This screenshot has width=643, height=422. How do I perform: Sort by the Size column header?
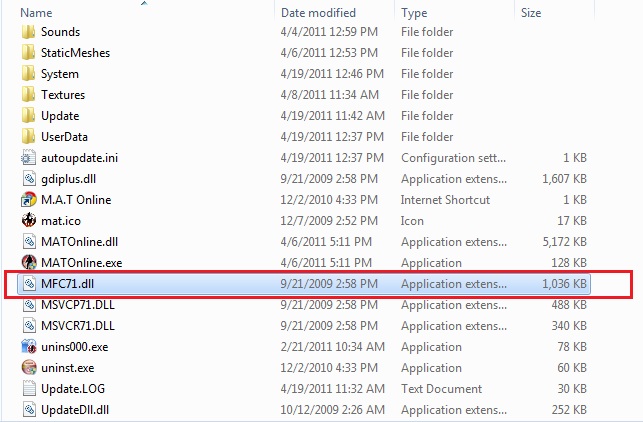coord(531,13)
